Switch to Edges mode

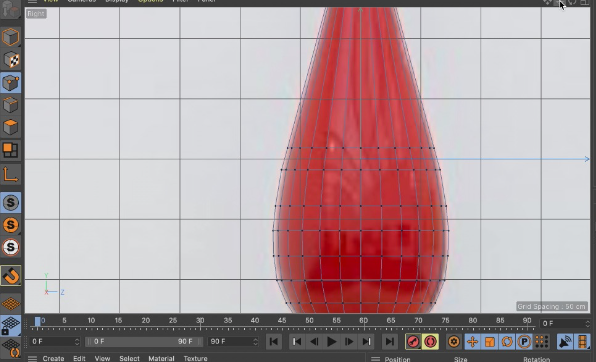[11, 105]
